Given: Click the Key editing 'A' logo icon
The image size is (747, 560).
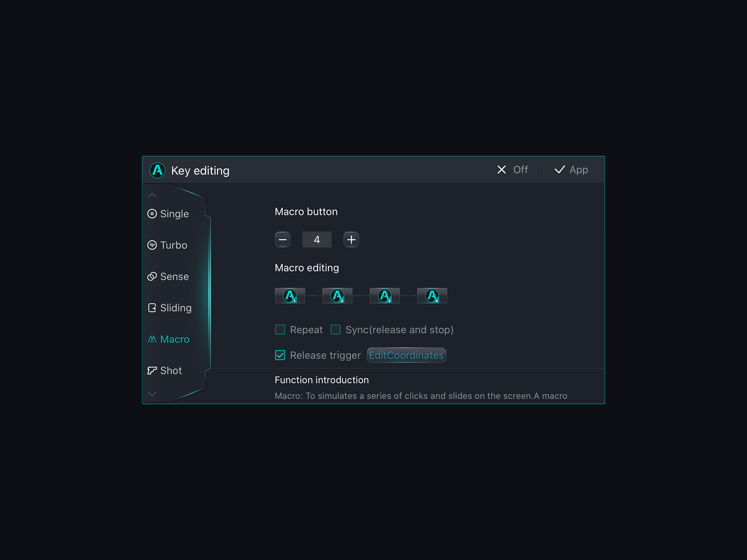Looking at the screenshot, I should (157, 171).
